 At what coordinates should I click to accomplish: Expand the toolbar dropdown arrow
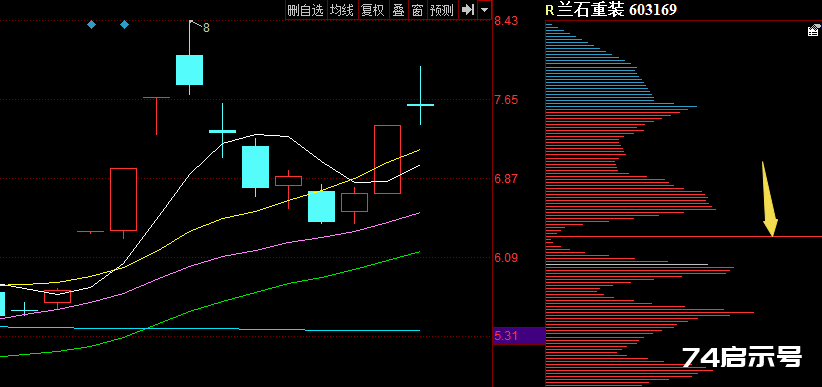click(484, 10)
